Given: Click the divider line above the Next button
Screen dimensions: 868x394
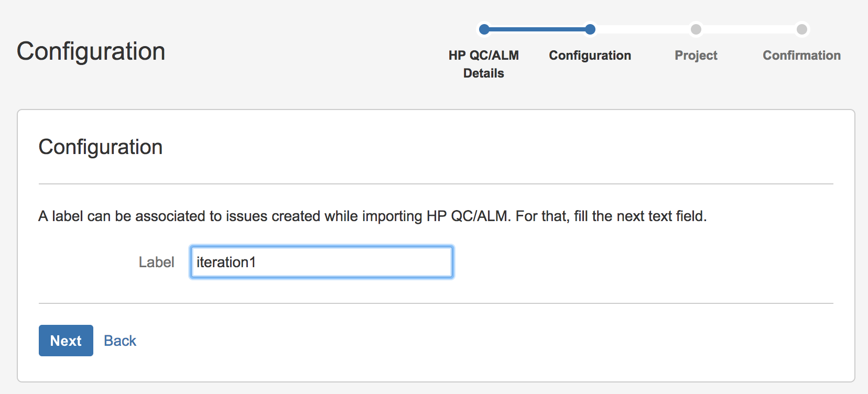Looking at the screenshot, I should click(436, 303).
